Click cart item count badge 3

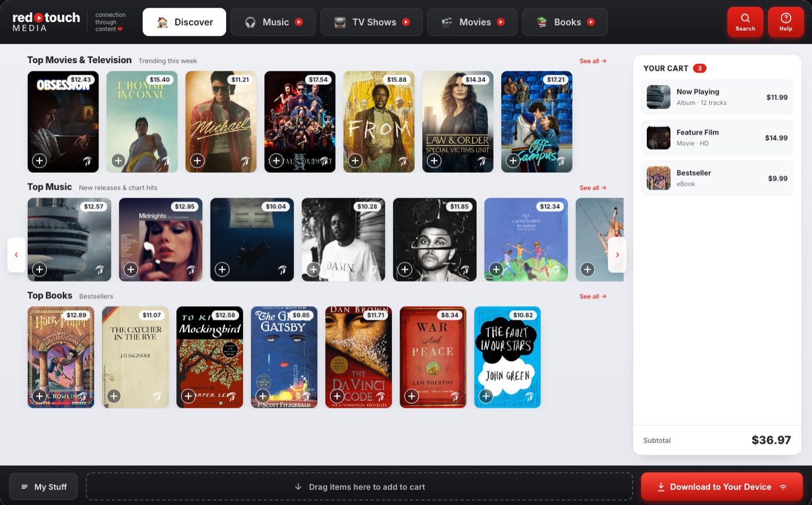point(699,68)
